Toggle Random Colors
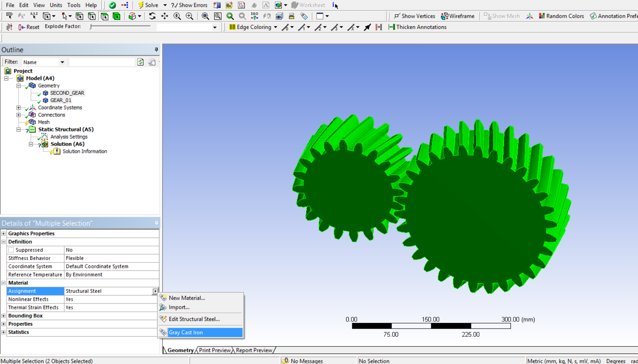The width and height of the screenshot is (638, 364). click(x=561, y=16)
